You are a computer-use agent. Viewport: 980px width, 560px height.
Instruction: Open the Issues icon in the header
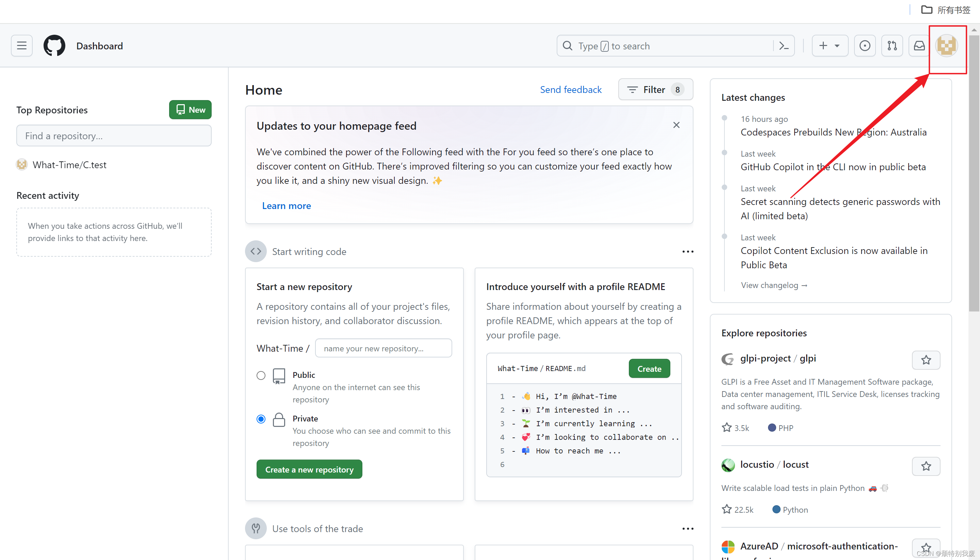(865, 45)
